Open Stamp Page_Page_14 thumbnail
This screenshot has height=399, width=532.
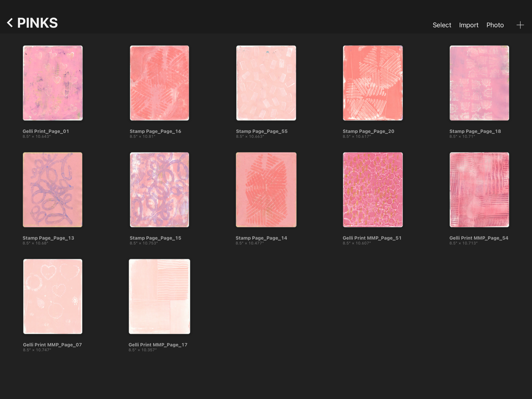click(x=266, y=190)
